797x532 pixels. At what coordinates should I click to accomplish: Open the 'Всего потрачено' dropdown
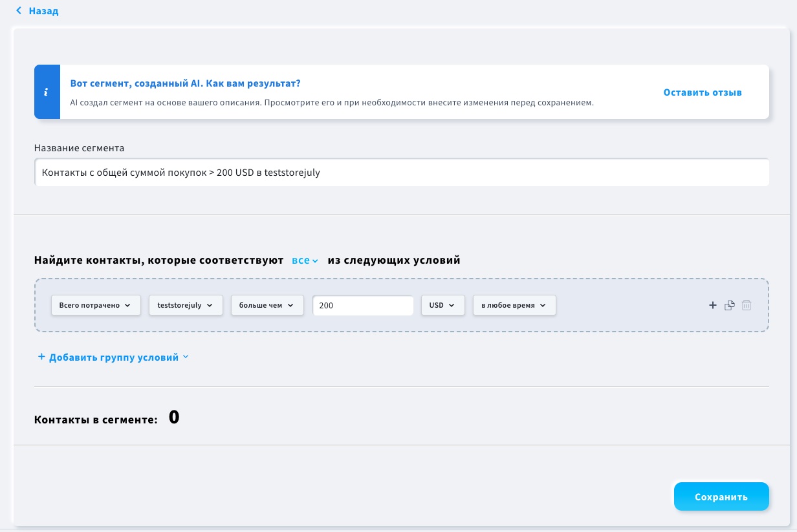click(x=96, y=305)
